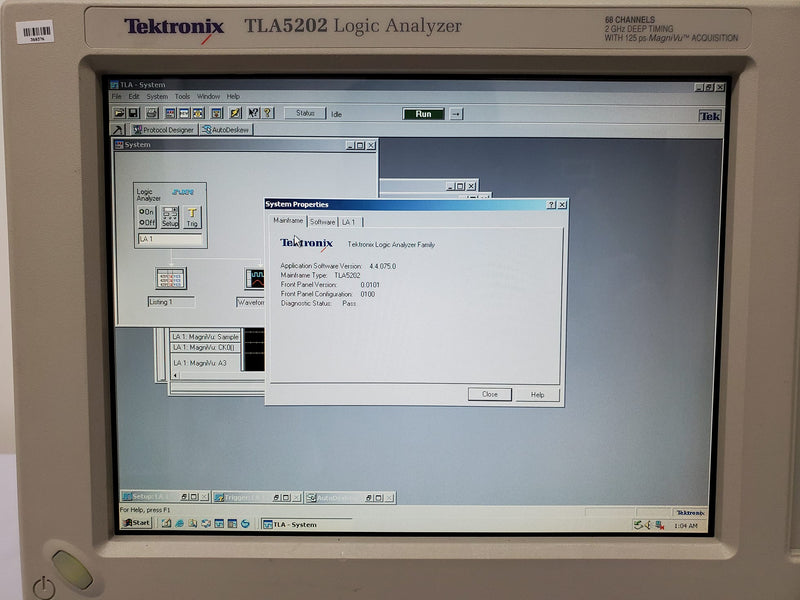
Task: Open the System menu
Action: point(157,96)
